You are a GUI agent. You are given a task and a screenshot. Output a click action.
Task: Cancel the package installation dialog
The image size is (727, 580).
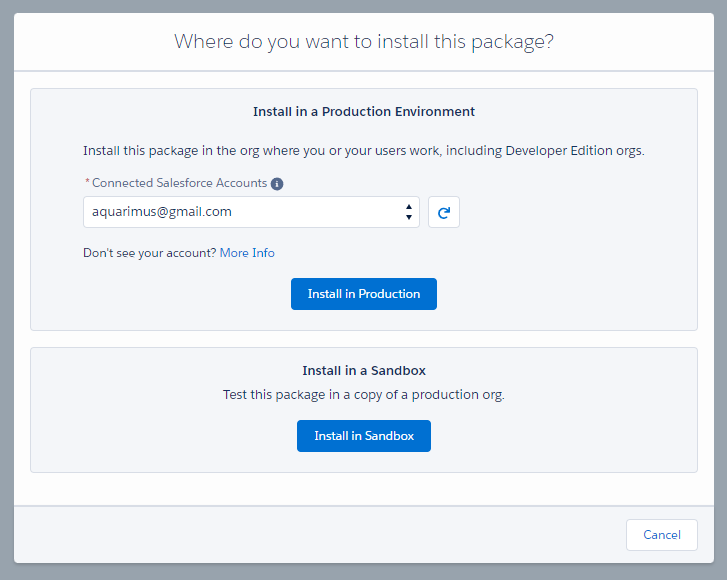pyautogui.click(x=661, y=535)
